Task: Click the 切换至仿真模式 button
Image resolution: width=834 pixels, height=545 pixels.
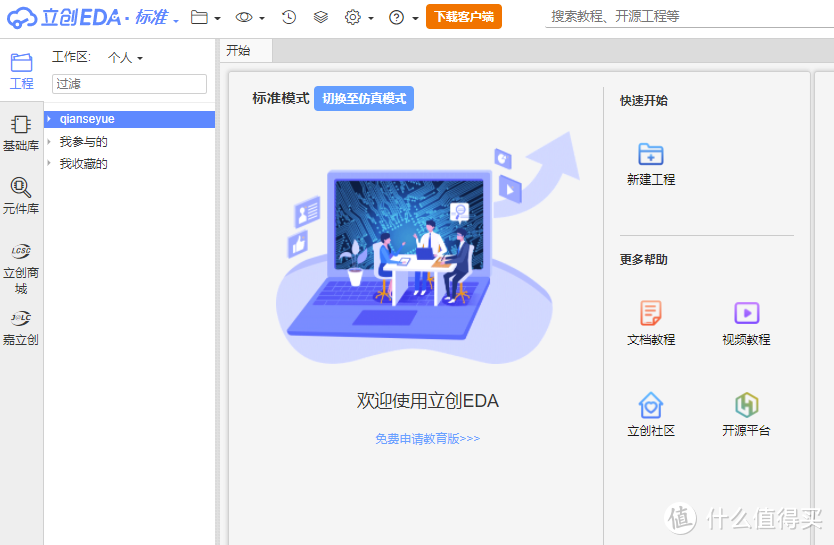Action: coord(364,98)
